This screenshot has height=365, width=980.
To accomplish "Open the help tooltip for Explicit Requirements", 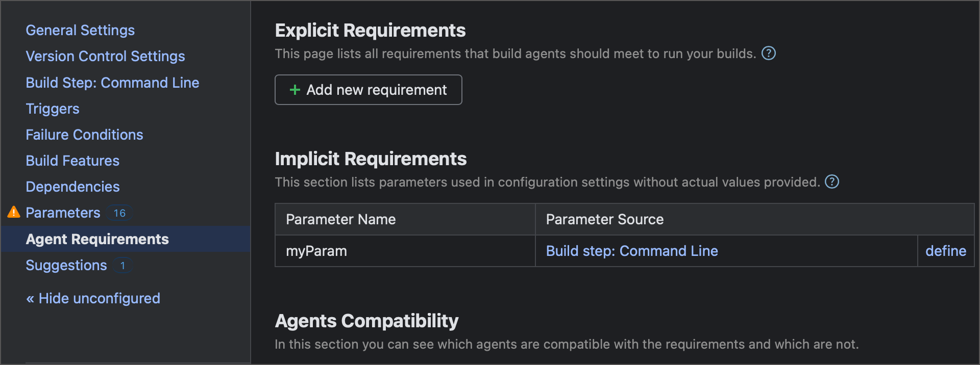I will [769, 53].
